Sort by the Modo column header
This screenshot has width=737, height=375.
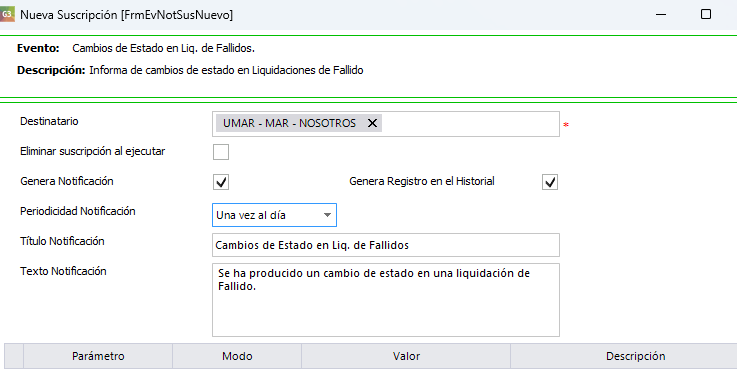point(237,356)
